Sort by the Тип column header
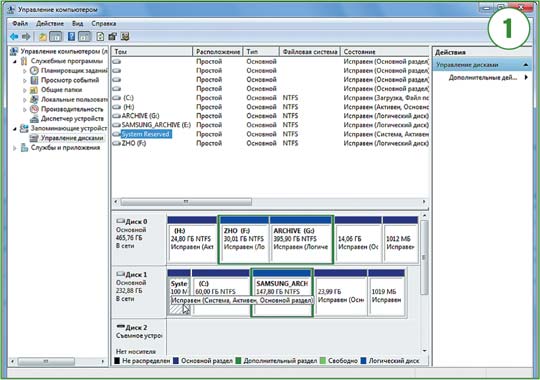Screen dimensions: 540x380 click(x=261, y=52)
